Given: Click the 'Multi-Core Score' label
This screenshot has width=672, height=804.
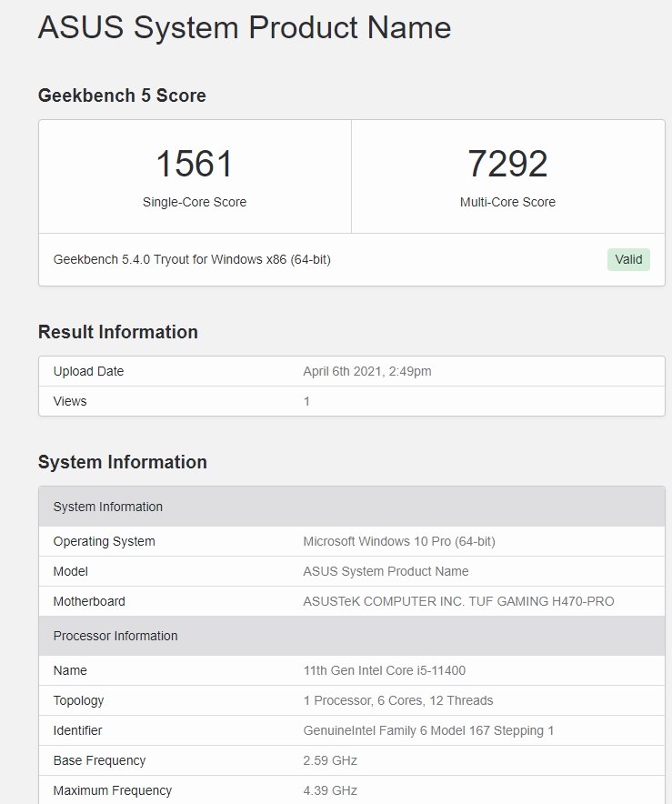Looking at the screenshot, I should click(x=507, y=202).
